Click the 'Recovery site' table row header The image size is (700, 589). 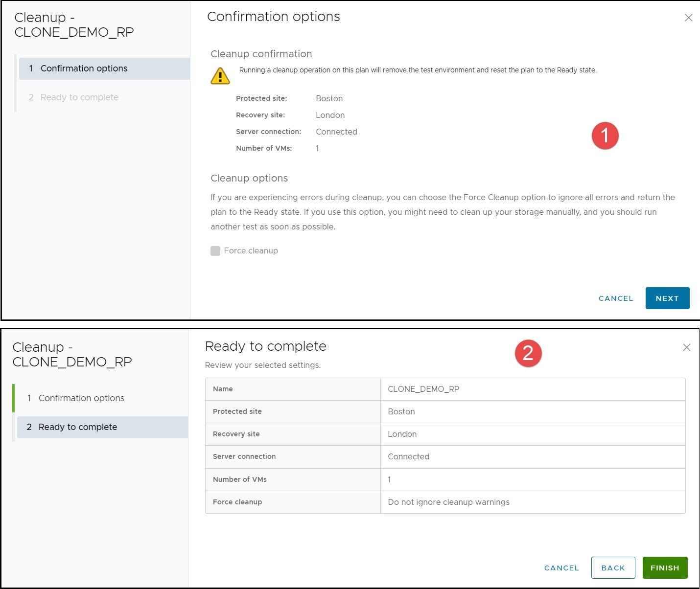[293, 434]
